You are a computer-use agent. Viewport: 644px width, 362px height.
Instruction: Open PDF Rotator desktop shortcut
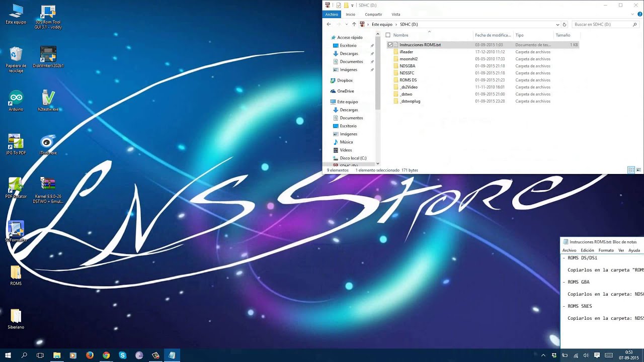(16, 188)
